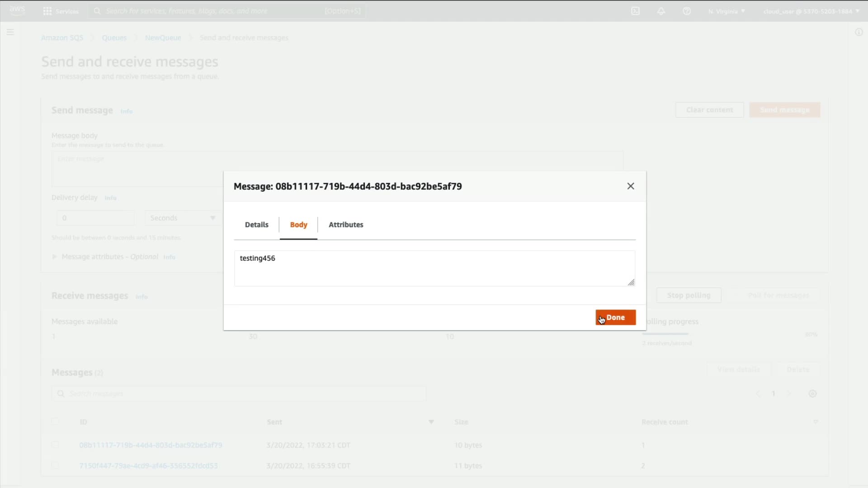
Task: Open the help question mark icon
Action: coord(687,11)
